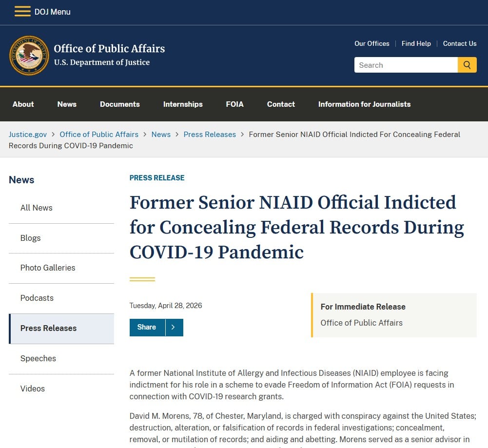Open the DOJ Menu hamburger icon
This screenshot has width=488, height=448.
[22, 12]
